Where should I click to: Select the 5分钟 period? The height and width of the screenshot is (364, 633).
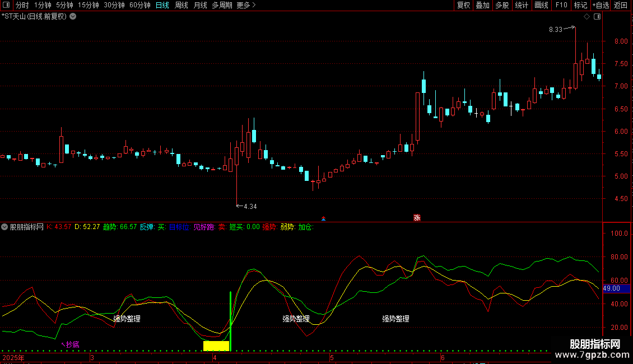tap(64, 5)
